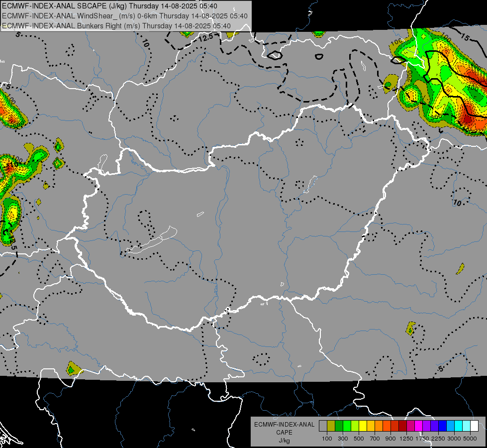
Task: Click the 1250 tick label in legend
Action: (x=406, y=439)
